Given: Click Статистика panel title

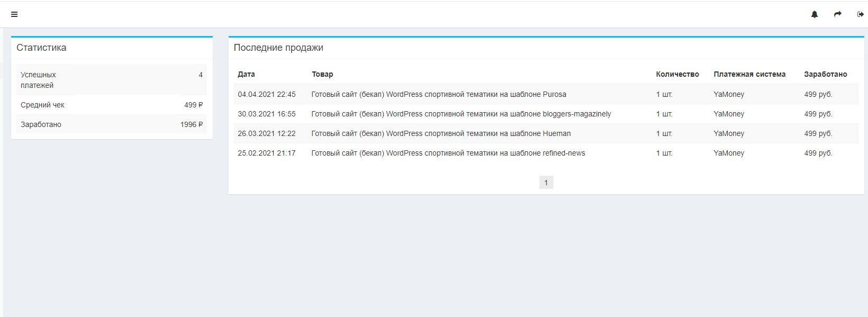Looking at the screenshot, I should [41, 48].
